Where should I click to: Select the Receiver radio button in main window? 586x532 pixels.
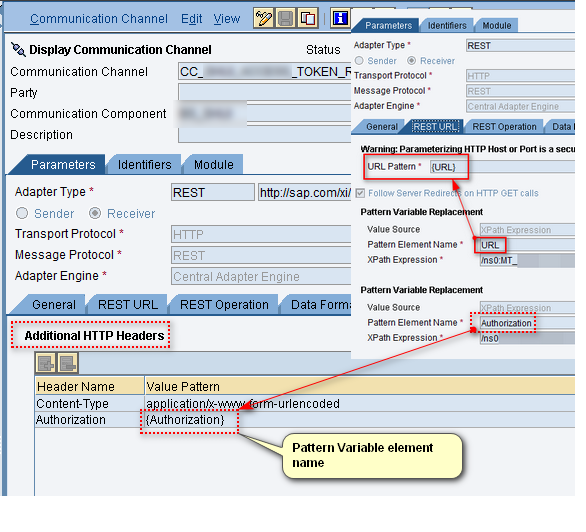point(95,213)
